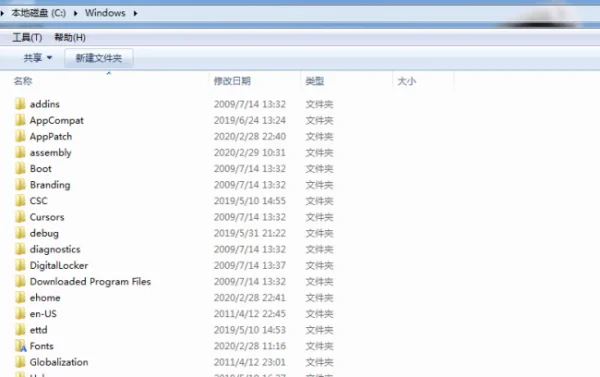Image resolution: width=600 pixels, height=377 pixels.
Task: Open the 共享 dropdown in toolbar
Action: (38, 58)
